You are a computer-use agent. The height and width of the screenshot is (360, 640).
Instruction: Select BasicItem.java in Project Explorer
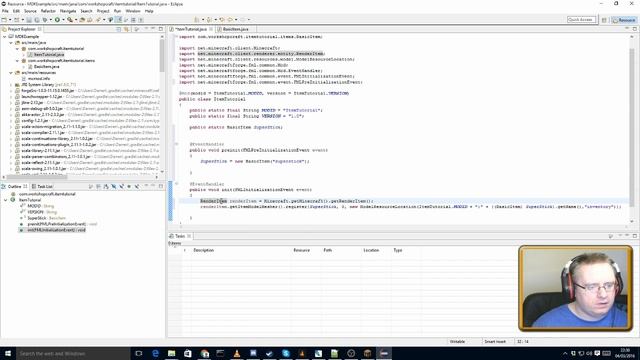[x=47, y=67]
